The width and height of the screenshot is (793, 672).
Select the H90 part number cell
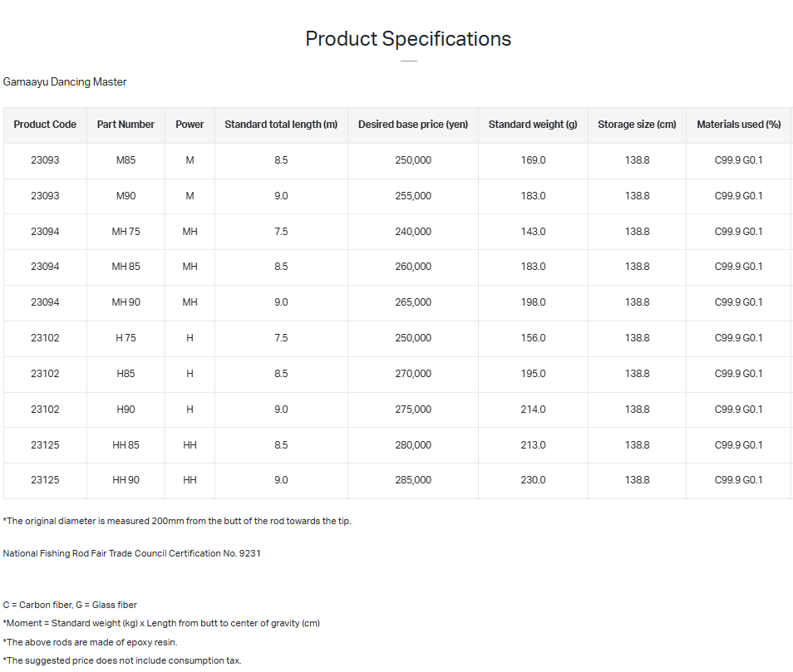point(126,410)
